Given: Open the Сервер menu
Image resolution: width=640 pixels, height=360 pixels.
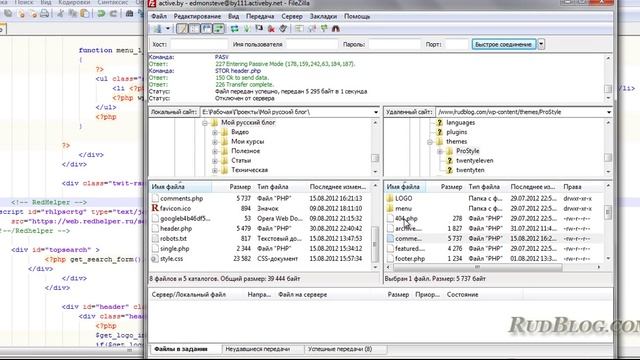Looking at the screenshot, I should [x=292, y=16].
